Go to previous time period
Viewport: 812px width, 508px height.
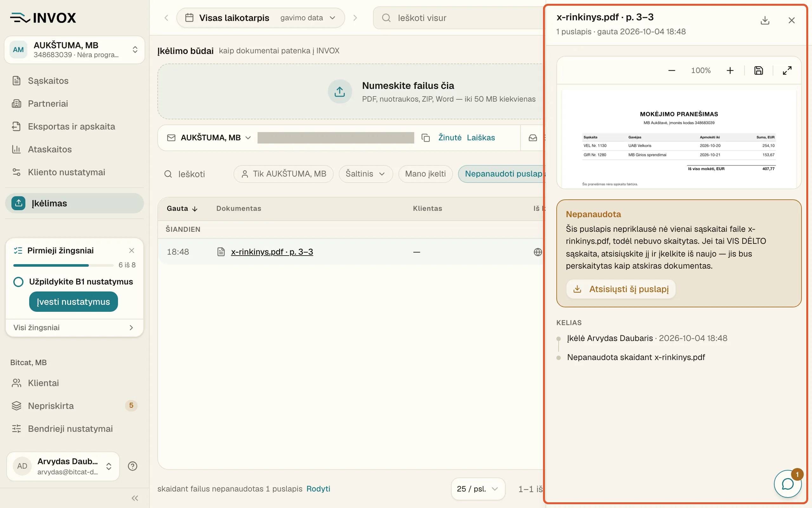[166, 18]
